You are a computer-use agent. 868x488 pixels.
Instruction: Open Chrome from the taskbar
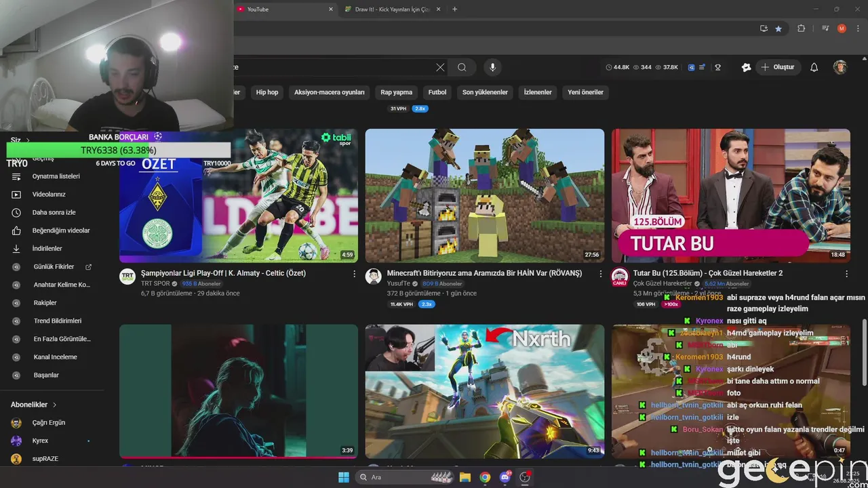point(485,477)
